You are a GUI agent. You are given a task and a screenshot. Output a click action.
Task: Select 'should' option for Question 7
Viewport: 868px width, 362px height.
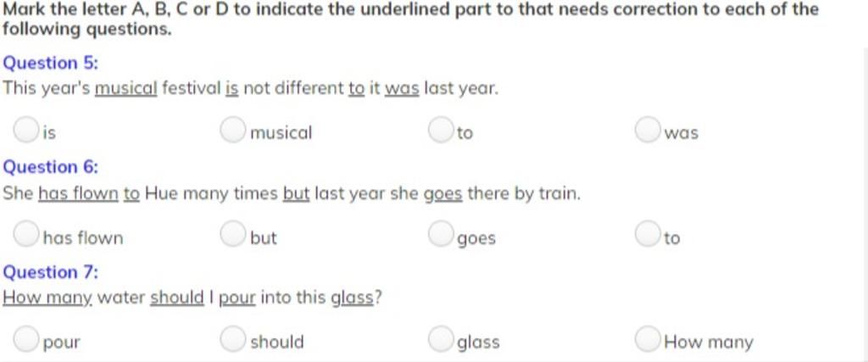(232, 339)
